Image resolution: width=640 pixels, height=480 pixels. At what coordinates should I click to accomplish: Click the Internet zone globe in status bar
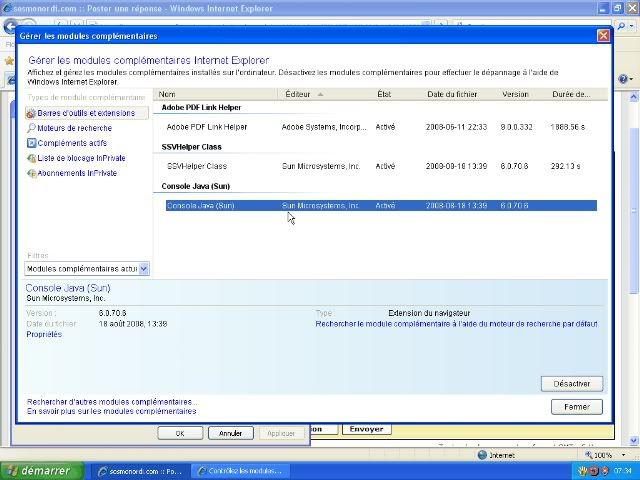pyautogui.click(x=482, y=455)
